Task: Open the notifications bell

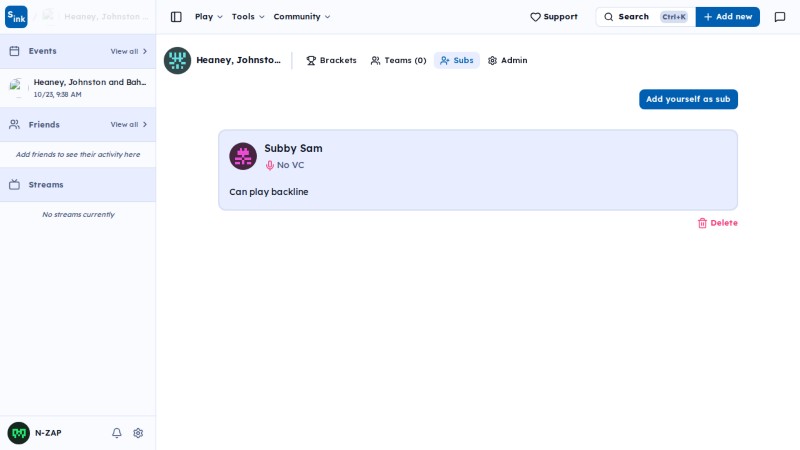Action: click(117, 433)
